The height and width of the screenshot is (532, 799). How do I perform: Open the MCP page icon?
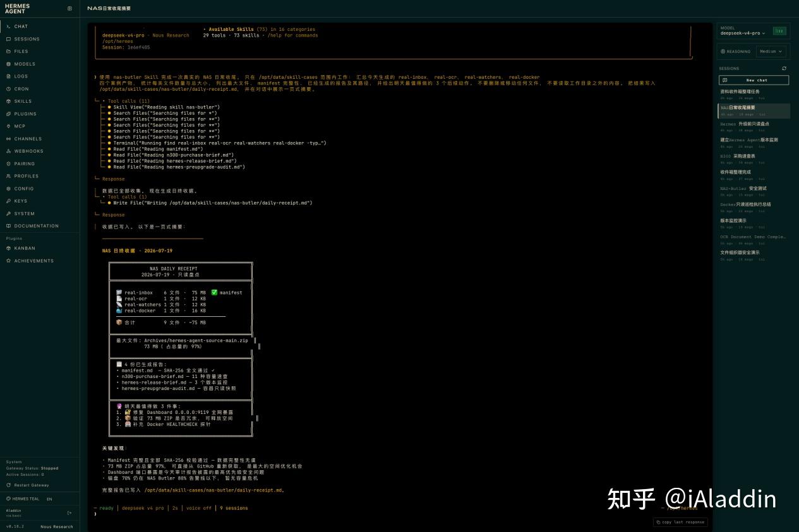tap(8, 126)
